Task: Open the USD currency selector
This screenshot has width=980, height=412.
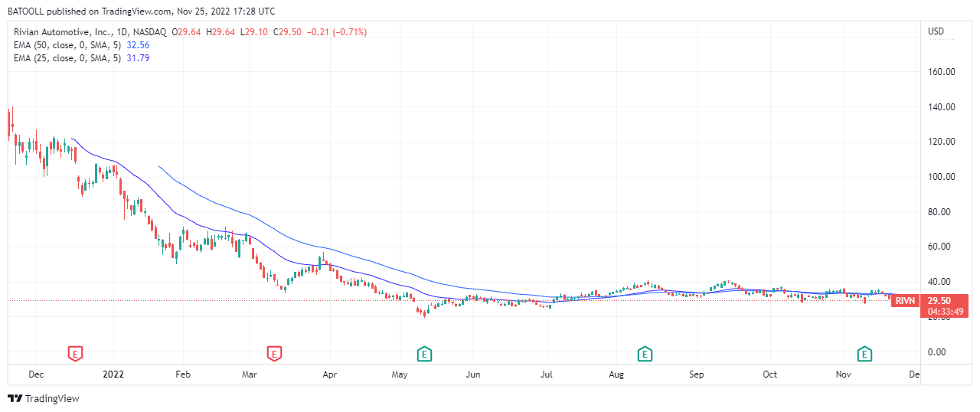Action: pos(936,31)
